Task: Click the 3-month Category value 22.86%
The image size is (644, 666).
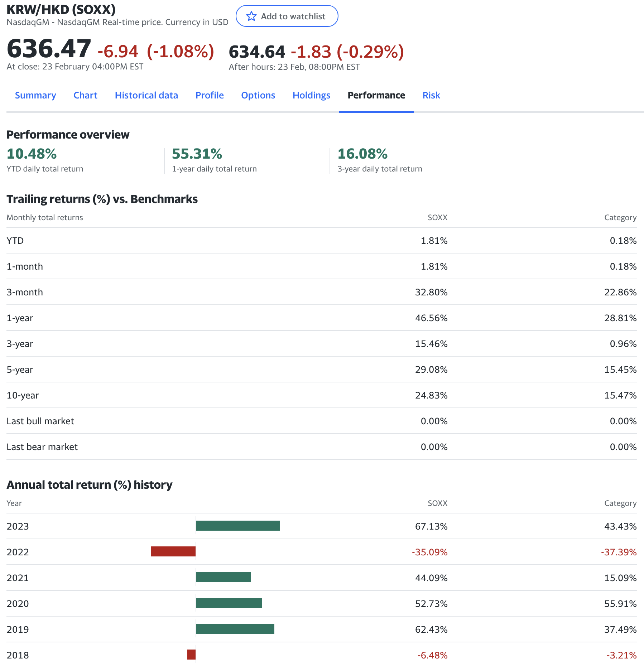Action: (x=620, y=292)
